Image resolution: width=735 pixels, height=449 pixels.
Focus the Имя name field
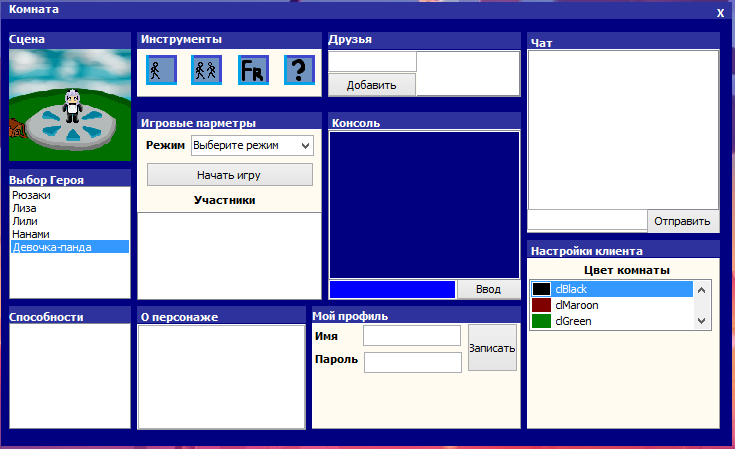tap(412, 336)
